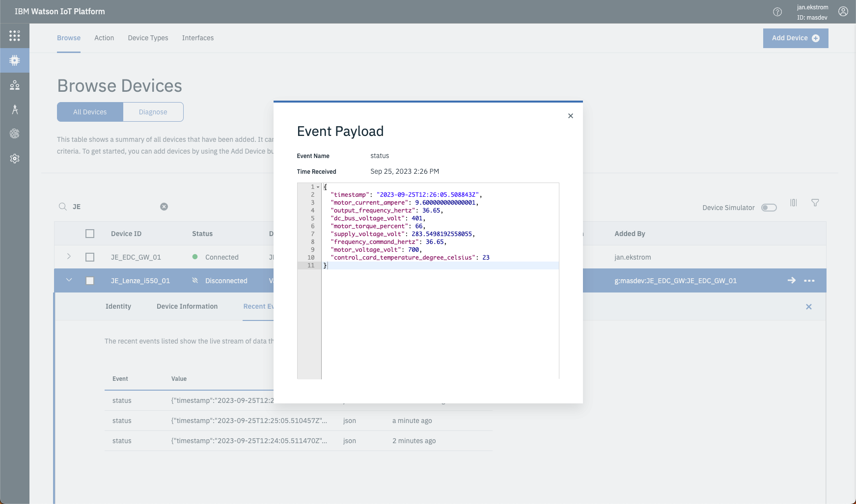Fold the JSON code at line 1

pyautogui.click(x=318, y=187)
